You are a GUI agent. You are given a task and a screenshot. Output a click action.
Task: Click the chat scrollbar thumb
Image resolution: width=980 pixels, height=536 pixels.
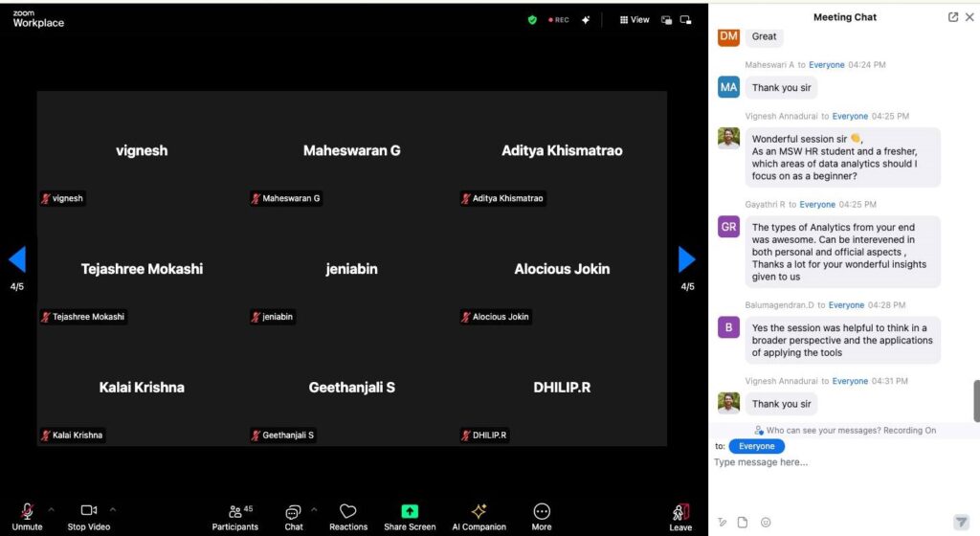click(x=976, y=400)
